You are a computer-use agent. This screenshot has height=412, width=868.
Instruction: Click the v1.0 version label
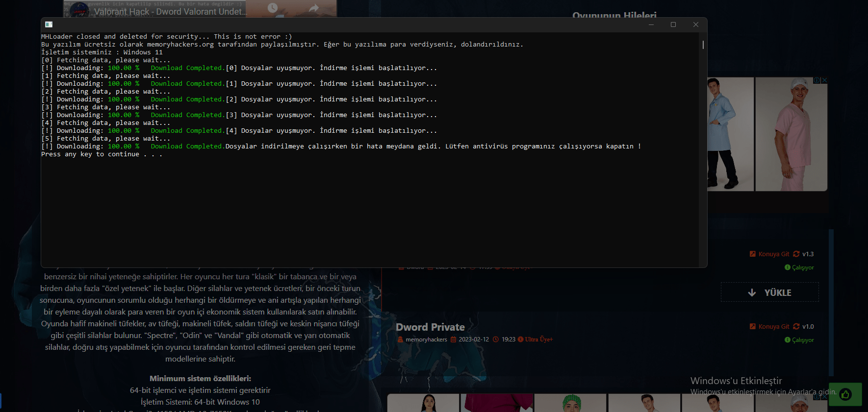(808, 326)
